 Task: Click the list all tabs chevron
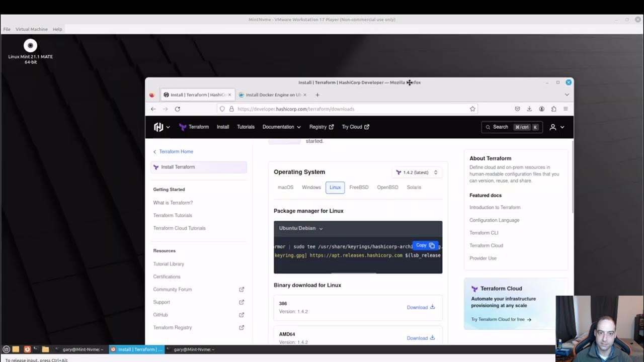tap(567, 95)
